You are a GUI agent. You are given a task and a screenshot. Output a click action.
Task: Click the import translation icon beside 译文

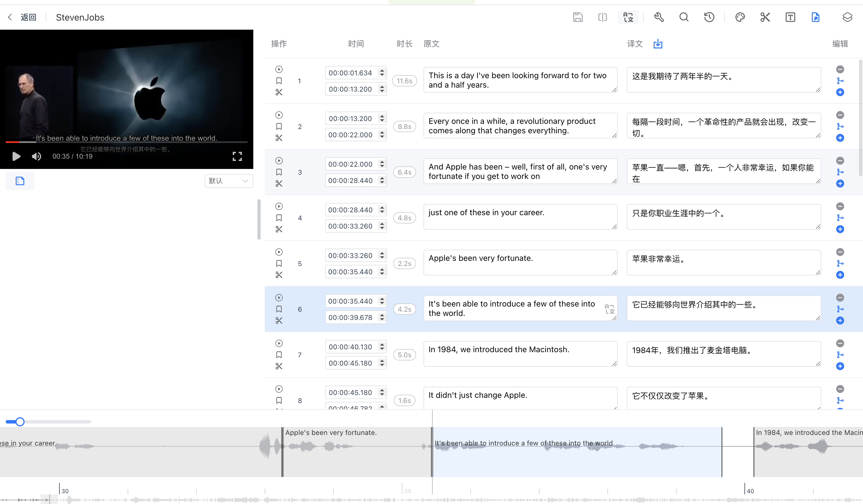coord(658,44)
